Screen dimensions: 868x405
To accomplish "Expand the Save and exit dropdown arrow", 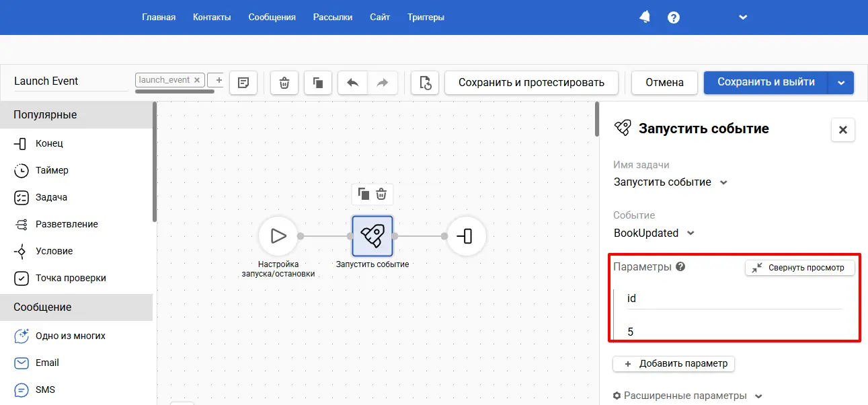I will tap(841, 83).
